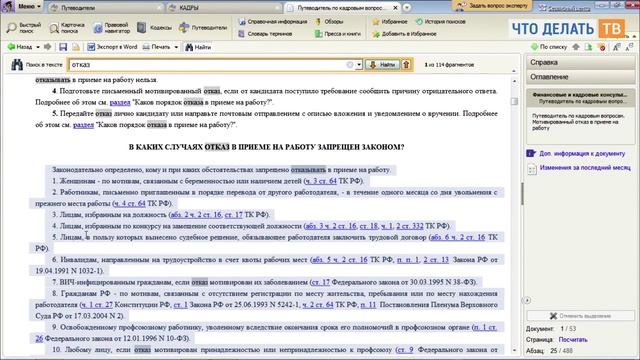Clear the search field with the X icon
The width and height of the screenshot is (640, 360).
pyautogui.click(x=349, y=64)
